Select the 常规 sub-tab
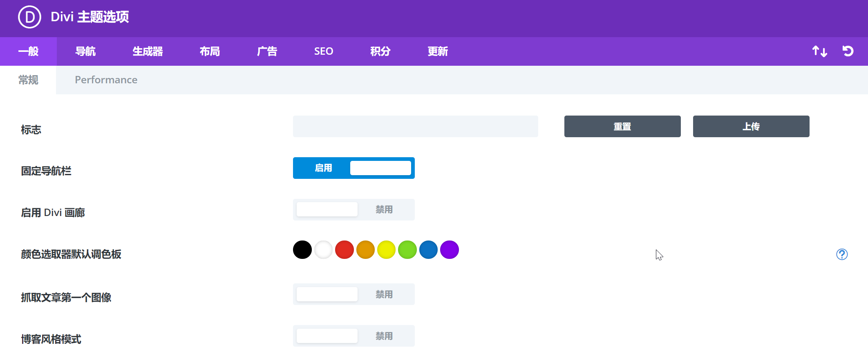This screenshot has height=363, width=868. click(28, 80)
